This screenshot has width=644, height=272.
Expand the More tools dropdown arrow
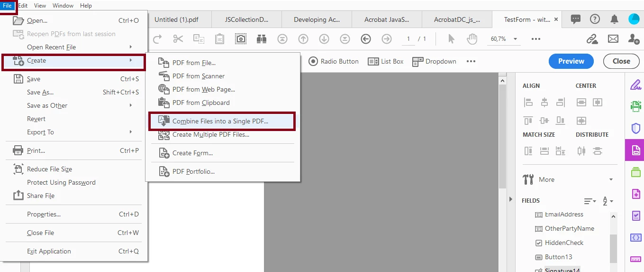tap(611, 179)
